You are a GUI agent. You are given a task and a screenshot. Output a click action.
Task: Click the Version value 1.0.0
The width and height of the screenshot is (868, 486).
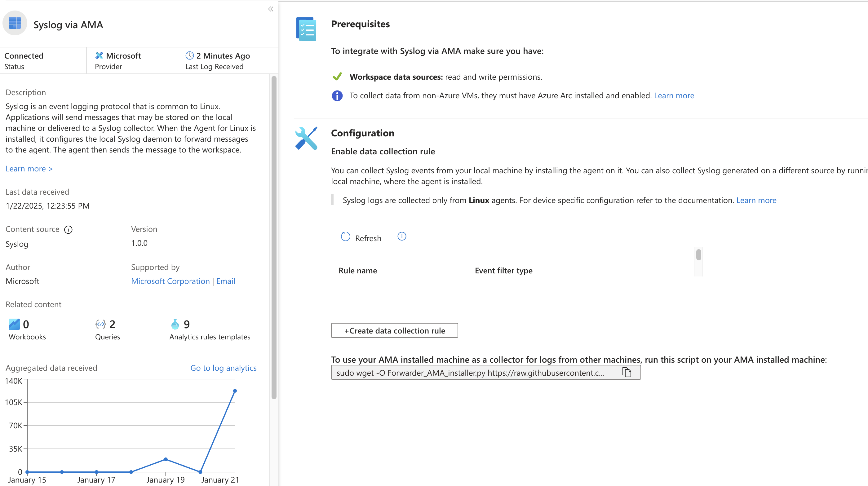tap(139, 243)
